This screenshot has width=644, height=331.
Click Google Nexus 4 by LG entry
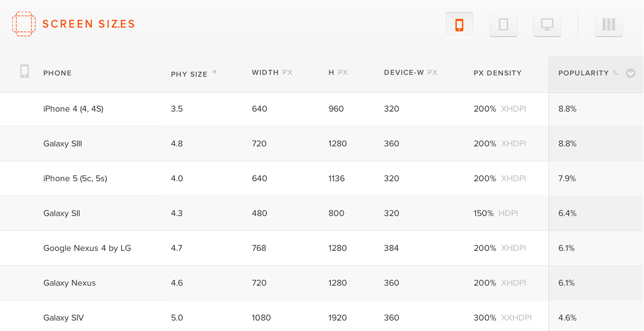(87, 248)
